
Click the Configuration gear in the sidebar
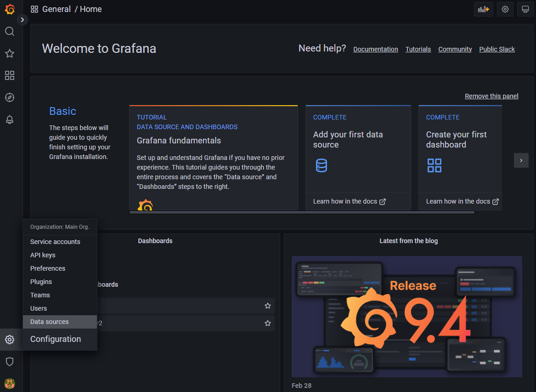coord(10,339)
